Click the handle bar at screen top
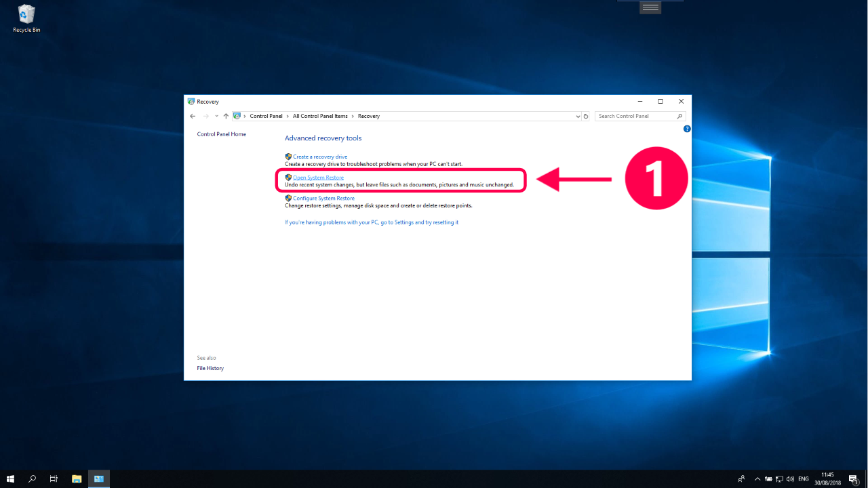Image resolution: width=868 pixels, height=488 pixels. pyautogui.click(x=650, y=7)
